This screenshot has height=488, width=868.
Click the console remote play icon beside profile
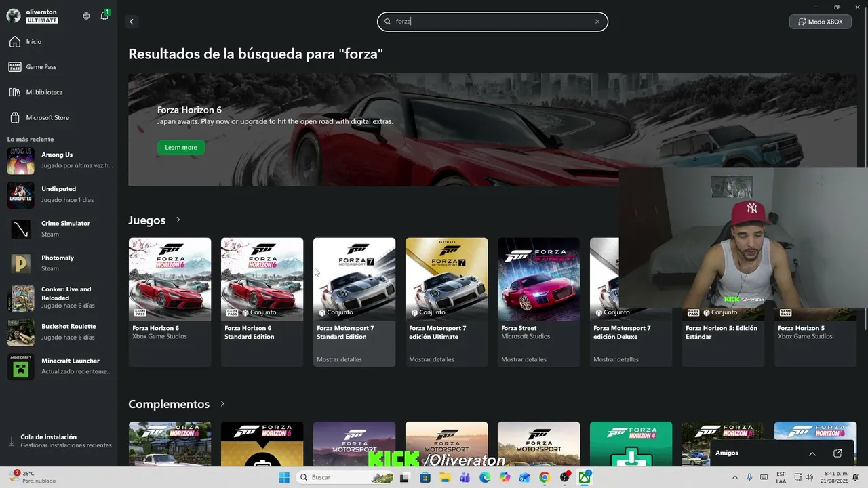click(x=86, y=16)
